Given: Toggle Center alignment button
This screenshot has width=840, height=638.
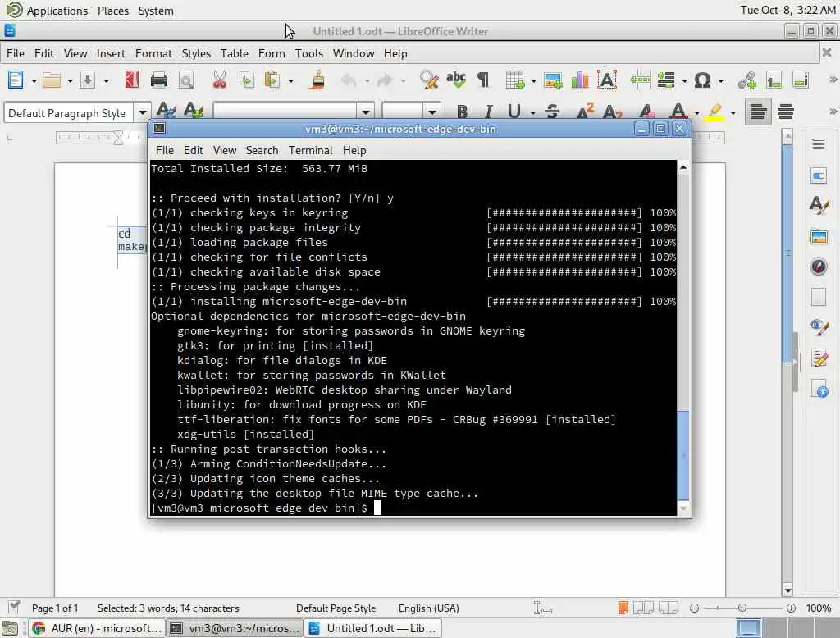Looking at the screenshot, I should click(786, 112).
